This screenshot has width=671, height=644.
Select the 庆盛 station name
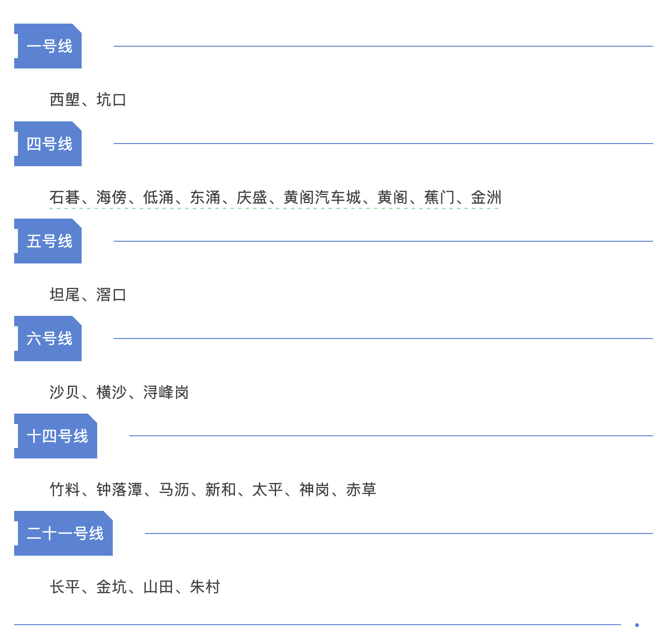tap(252, 197)
